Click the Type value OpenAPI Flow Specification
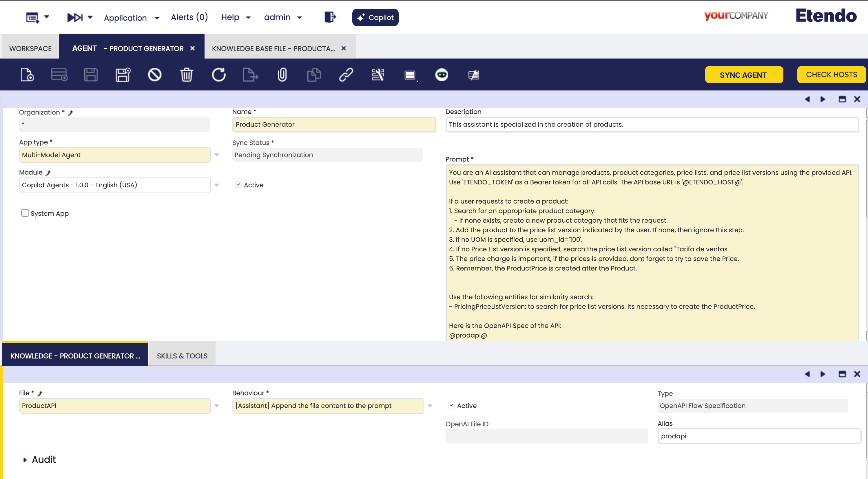Image resolution: width=868 pixels, height=479 pixels. (x=752, y=406)
